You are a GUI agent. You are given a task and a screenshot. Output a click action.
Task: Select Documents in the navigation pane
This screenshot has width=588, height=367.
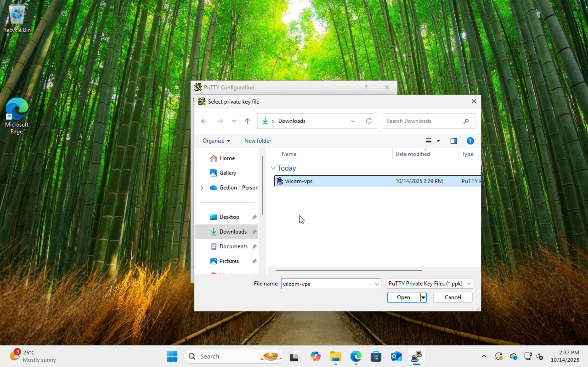[233, 246]
